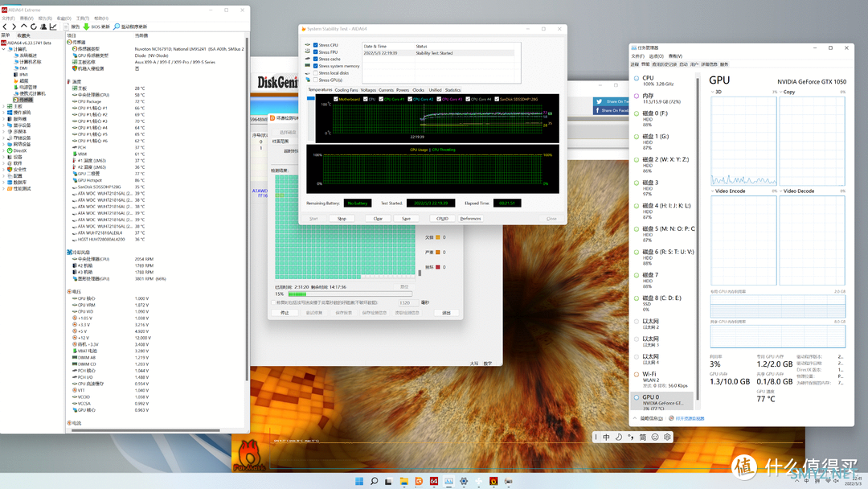Open the user icon in AIDA64 toolbar

click(x=43, y=27)
